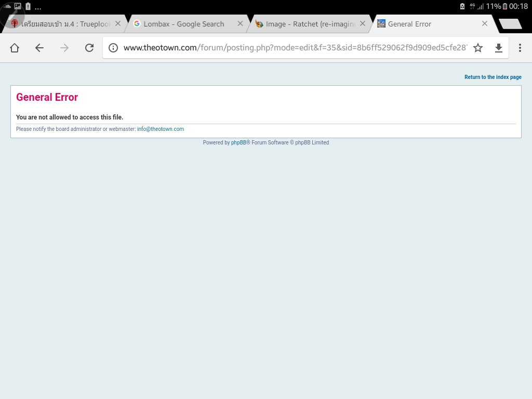Reload the page with refresh icon

point(89,48)
